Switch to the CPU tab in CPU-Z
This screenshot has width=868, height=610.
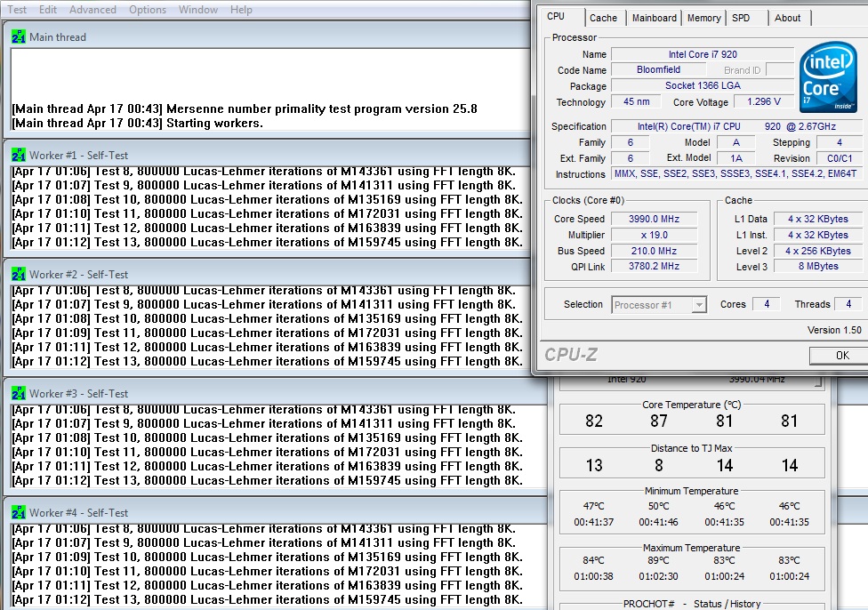pyautogui.click(x=557, y=17)
